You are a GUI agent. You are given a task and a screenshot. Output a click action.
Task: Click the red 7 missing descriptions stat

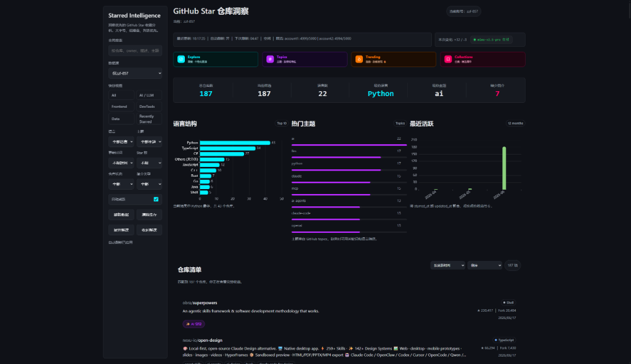(497, 94)
